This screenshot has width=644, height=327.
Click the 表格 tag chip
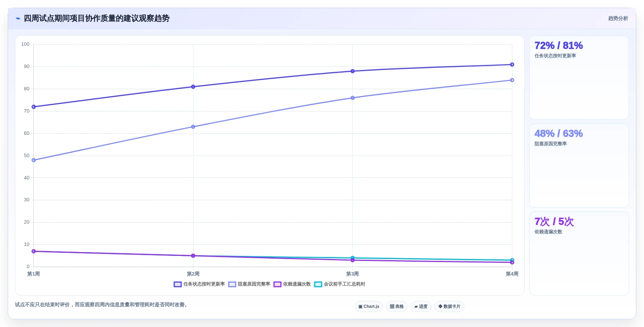coord(397,307)
